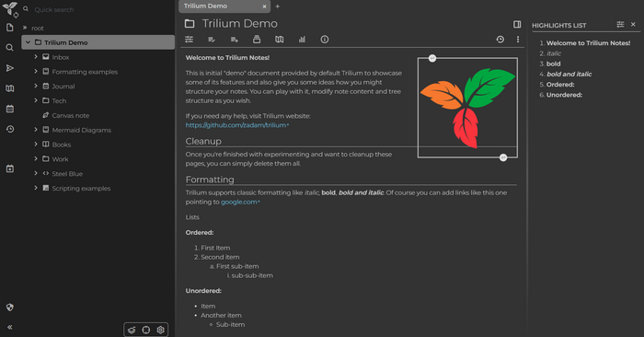
Task: Collapse the tree using the layers icon
Action: pyautogui.click(x=132, y=330)
